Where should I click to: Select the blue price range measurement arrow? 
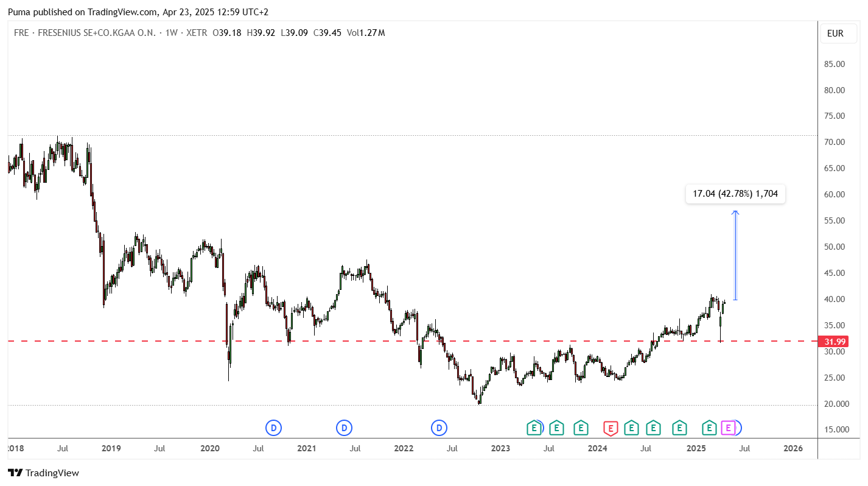click(x=735, y=256)
